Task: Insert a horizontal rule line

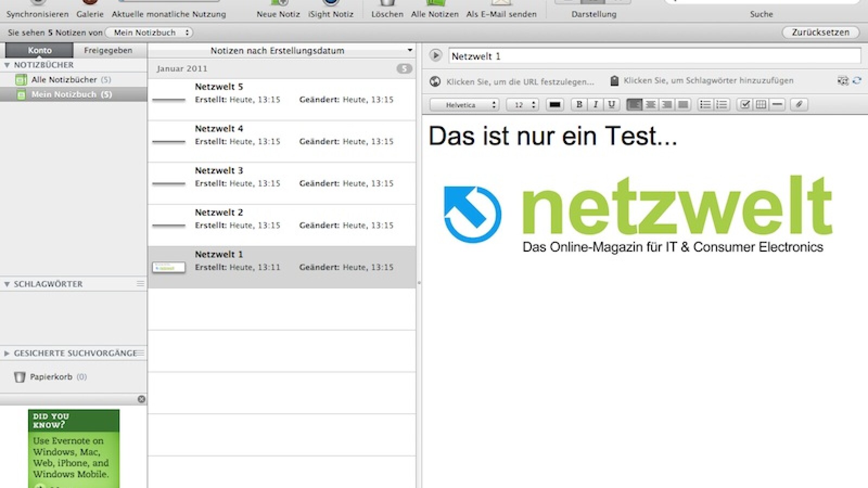Action: [777, 105]
